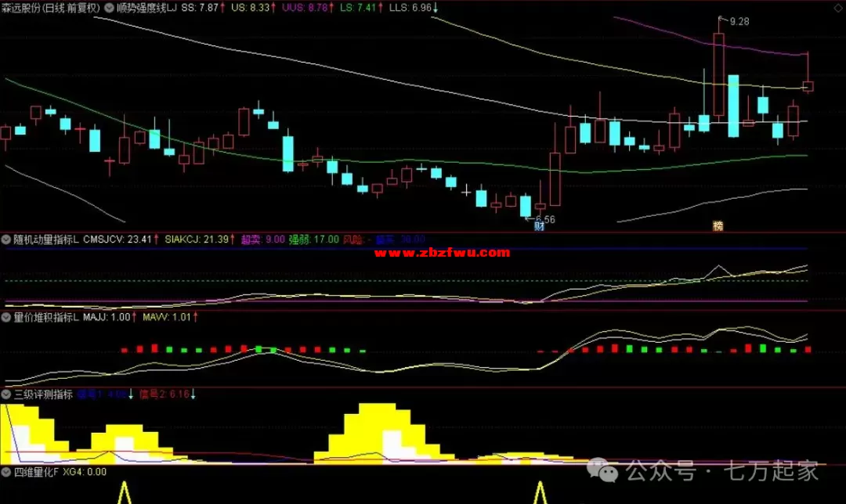Open the 四维量化F indicator dropdown arrow
Viewport: 846px width, 504px height.
pyautogui.click(x=6, y=472)
